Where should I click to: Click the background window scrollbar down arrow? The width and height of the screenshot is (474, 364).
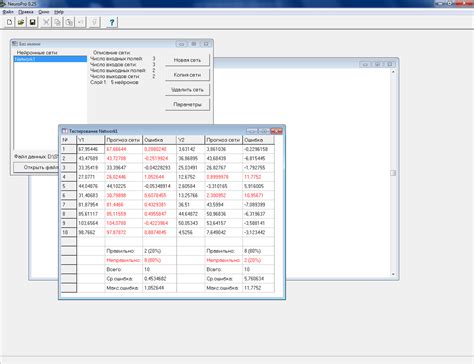(393, 274)
